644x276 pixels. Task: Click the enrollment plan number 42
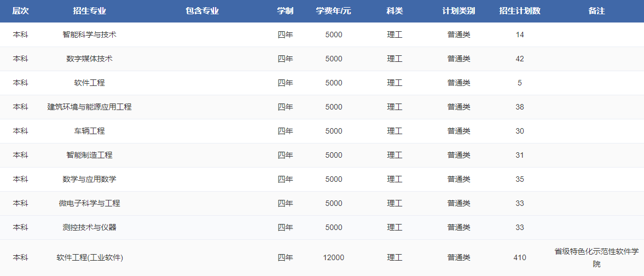519,59
